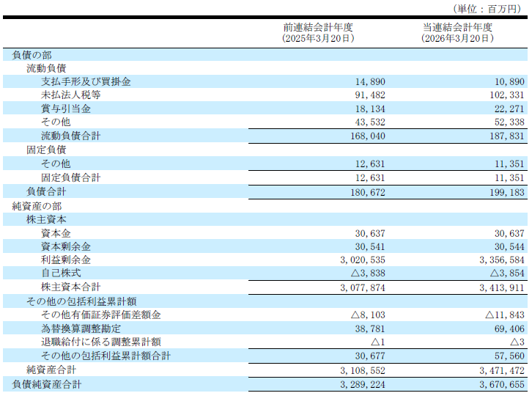This screenshot has height=393, width=532.
Task: Select the 流動負債 subheading
Action: 46,68
